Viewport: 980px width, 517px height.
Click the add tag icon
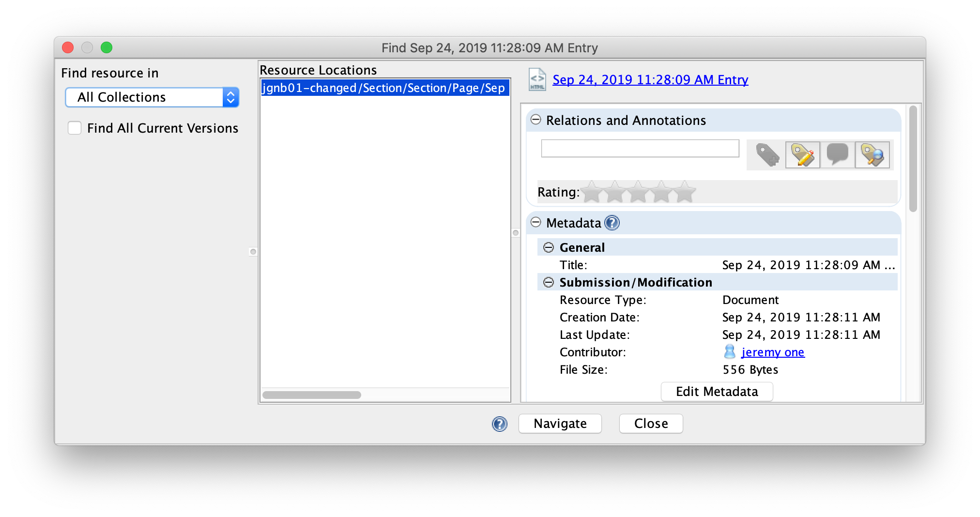[x=767, y=155]
